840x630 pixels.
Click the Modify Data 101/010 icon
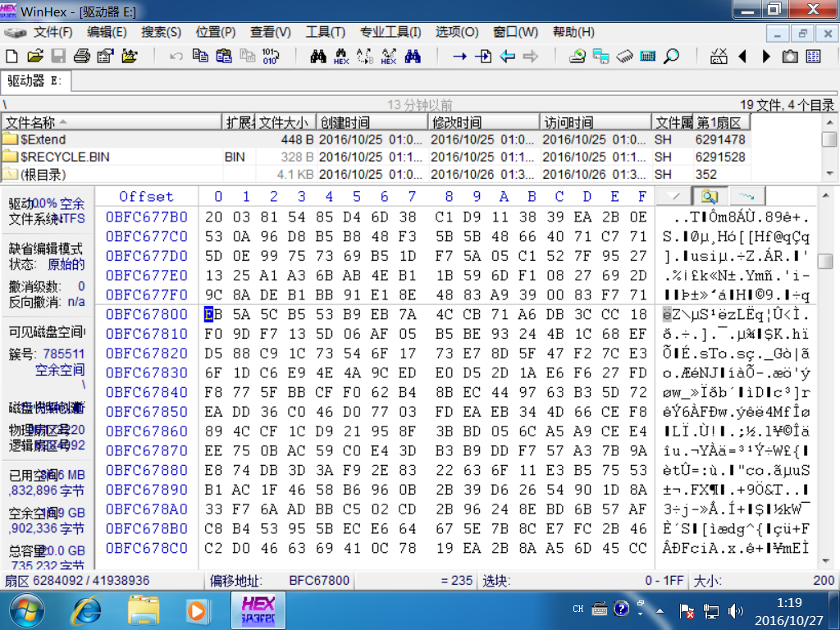[x=271, y=56]
